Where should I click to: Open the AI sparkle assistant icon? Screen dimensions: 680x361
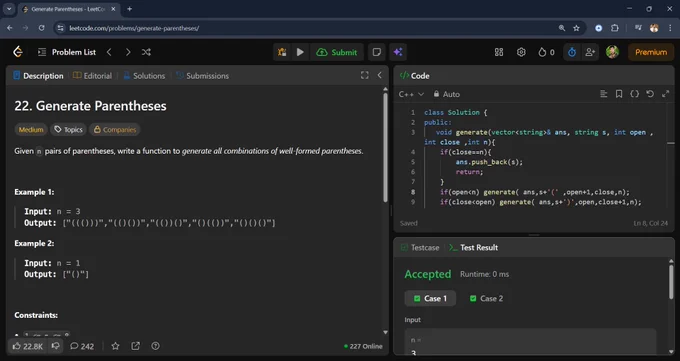(398, 52)
